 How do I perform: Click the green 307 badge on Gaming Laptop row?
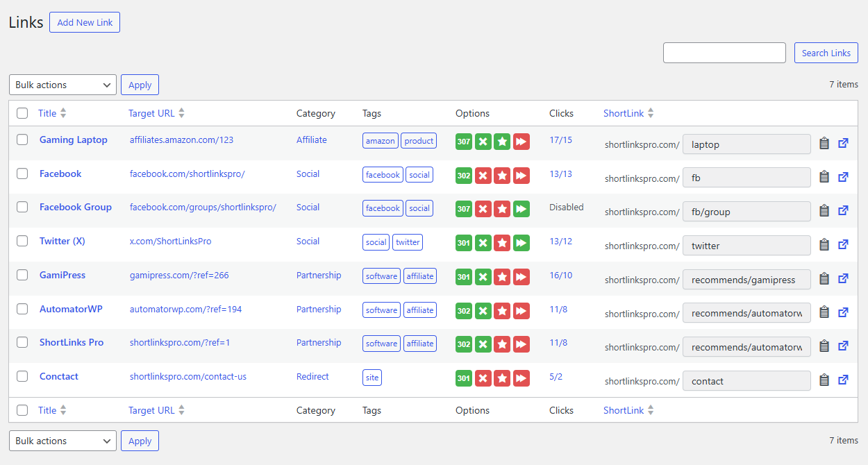click(x=463, y=141)
